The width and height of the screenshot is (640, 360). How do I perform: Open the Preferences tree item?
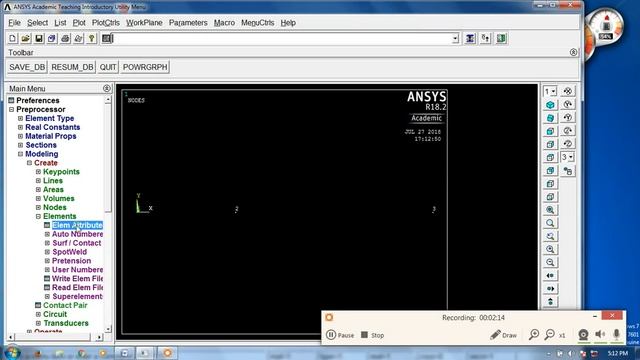tap(38, 100)
